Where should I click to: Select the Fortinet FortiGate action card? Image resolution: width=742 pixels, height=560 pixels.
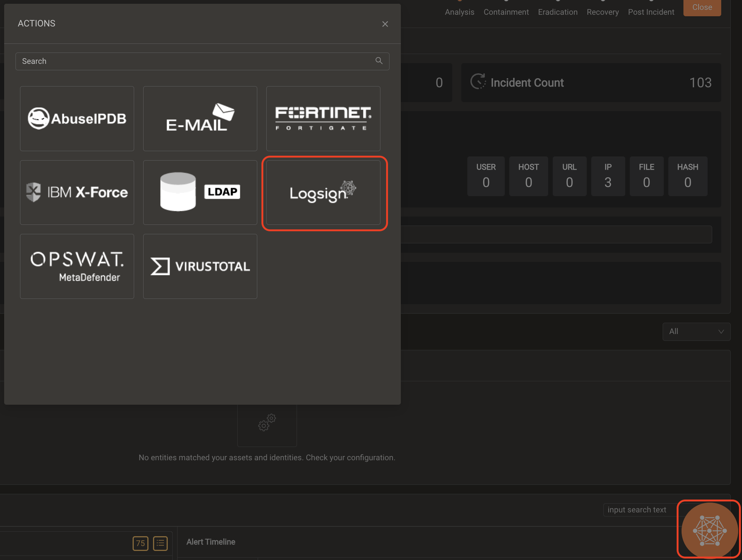point(323,119)
